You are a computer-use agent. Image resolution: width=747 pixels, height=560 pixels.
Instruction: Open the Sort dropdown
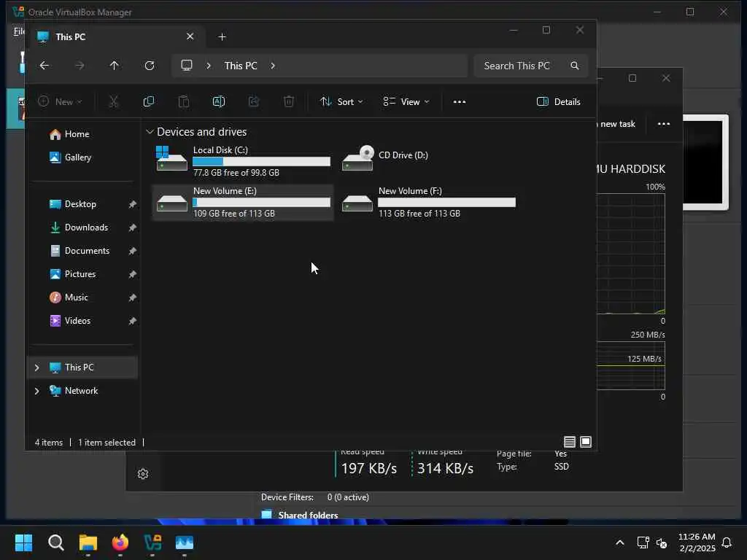(x=341, y=101)
